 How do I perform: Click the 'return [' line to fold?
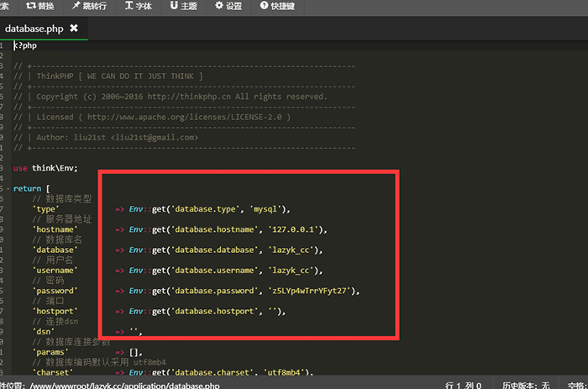(32, 188)
